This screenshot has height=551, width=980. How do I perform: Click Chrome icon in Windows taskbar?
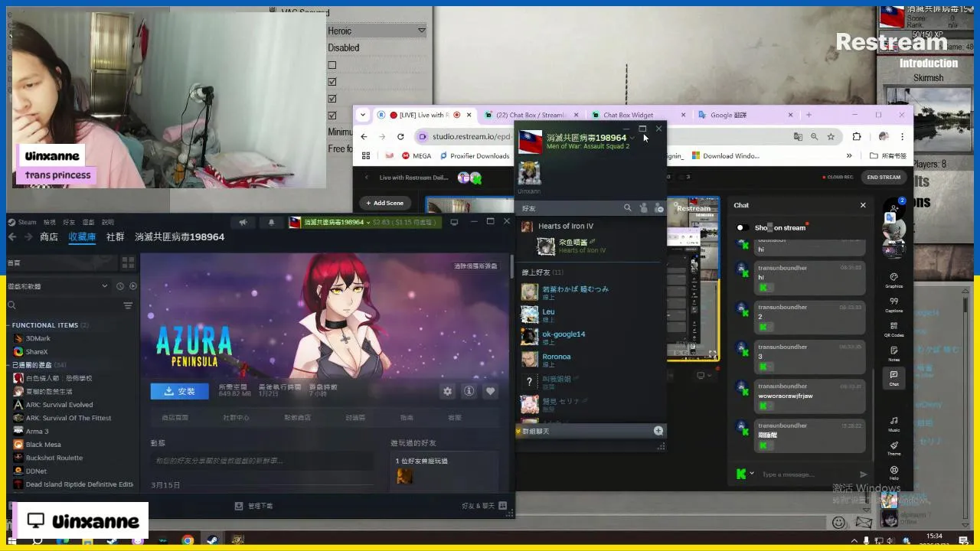[188, 540]
